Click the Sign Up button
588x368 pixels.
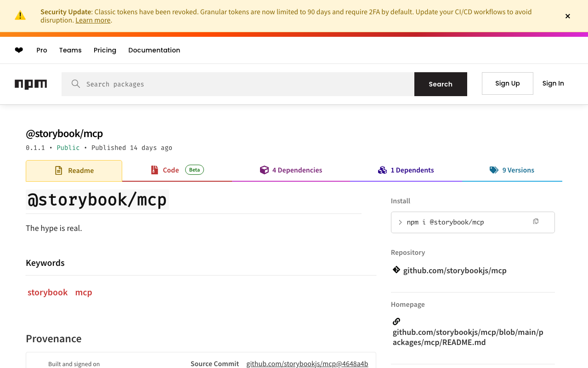pyautogui.click(x=508, y=83)
